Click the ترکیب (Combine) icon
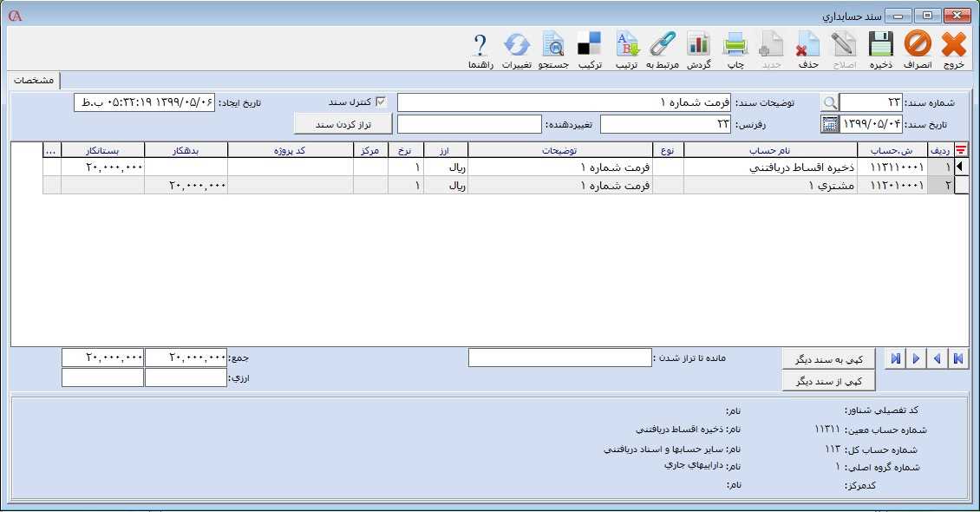Screen dimensions: 980x512 (590, 43)
